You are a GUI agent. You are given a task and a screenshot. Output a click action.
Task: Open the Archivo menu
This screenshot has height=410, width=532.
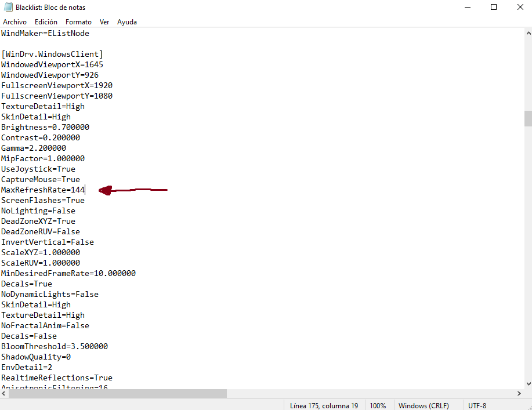(x=15, y=22)
